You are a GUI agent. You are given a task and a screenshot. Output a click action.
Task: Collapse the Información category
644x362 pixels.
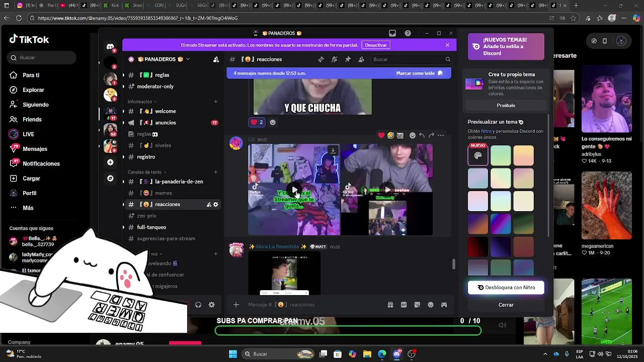click(142, 102)
